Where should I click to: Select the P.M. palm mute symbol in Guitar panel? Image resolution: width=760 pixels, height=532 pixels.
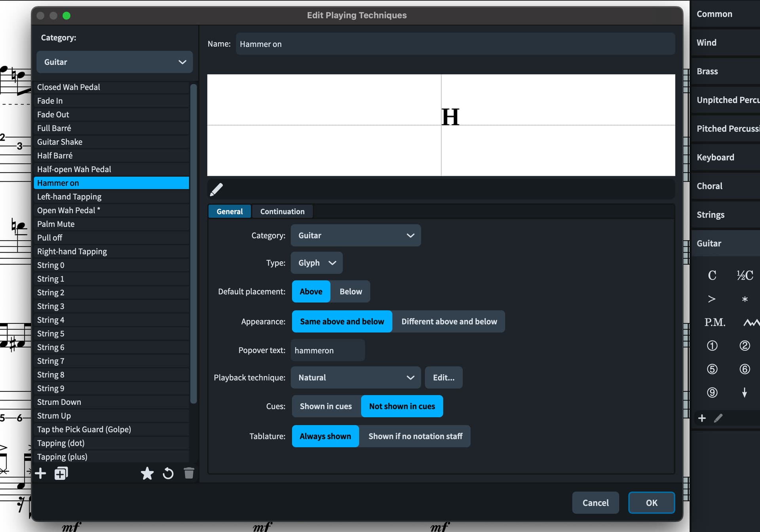point(714,322)
